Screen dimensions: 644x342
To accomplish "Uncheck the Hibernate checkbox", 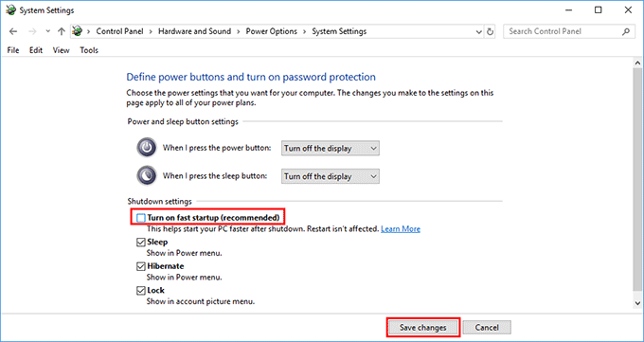I will [x=141, y=266].
